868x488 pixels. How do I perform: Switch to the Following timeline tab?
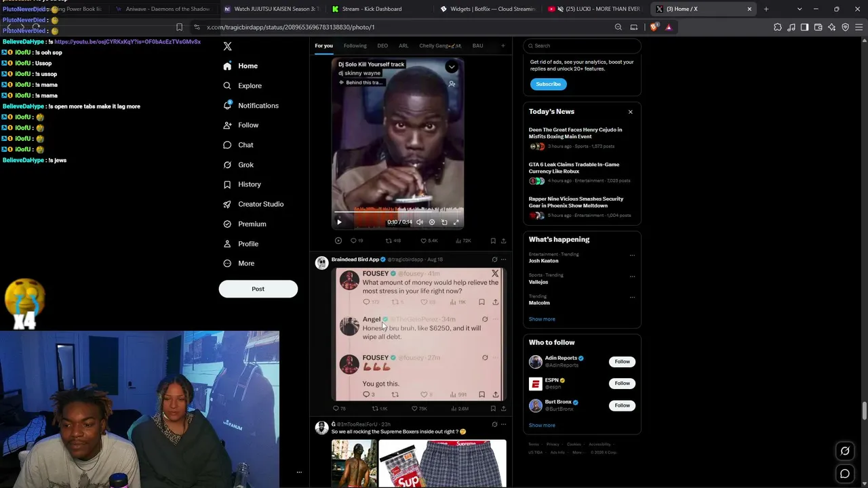point(355,46)
